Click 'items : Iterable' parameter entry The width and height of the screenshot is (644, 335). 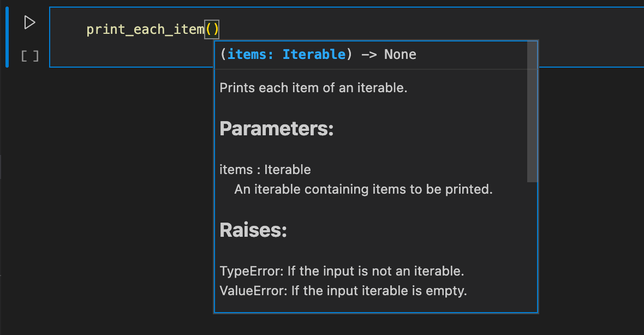[265, 170]
